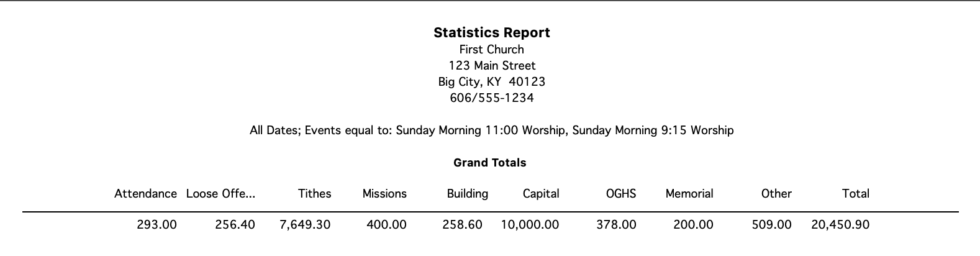Image resolution: width=980 pixels, height=256 pixels.
Task: Select the tithes amount 7,649.30
Action: (305, 225)
